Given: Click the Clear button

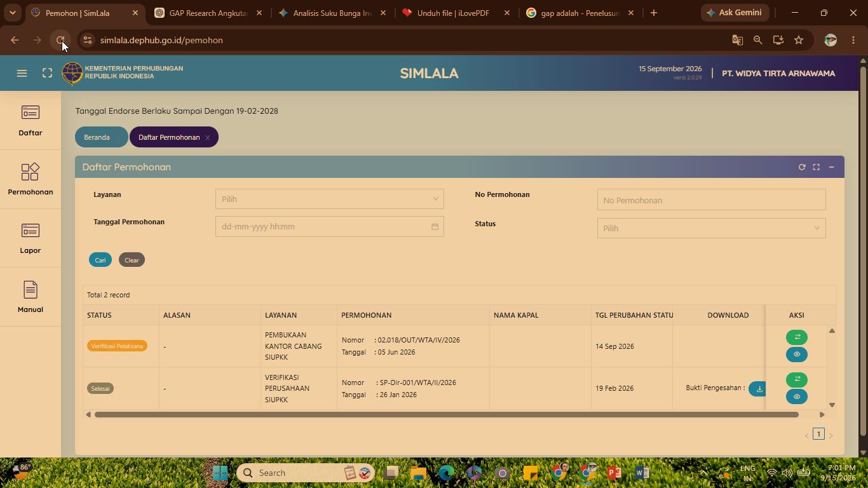Looking at the screenshot, I should [x=132, y=260].
